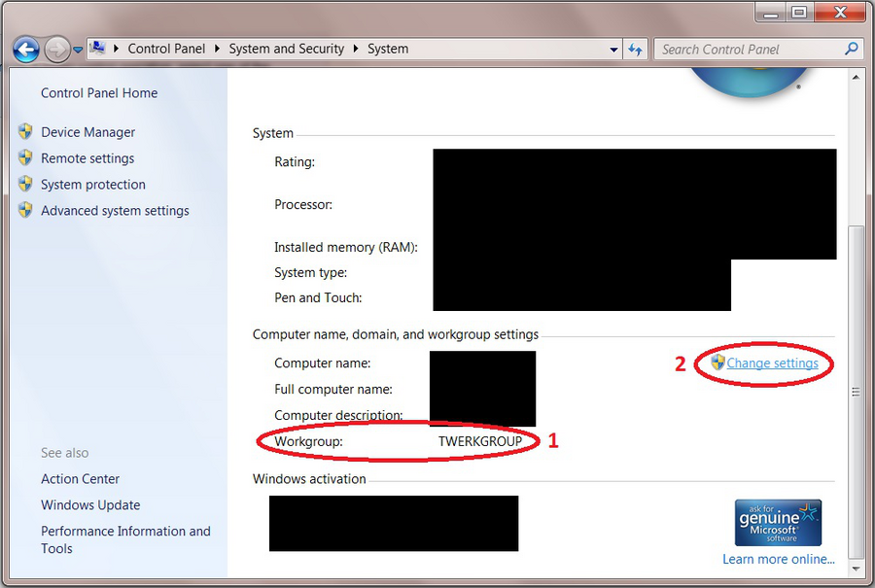Go to System protection
Screen dimensions: 875x588
(x=93, y=185)
